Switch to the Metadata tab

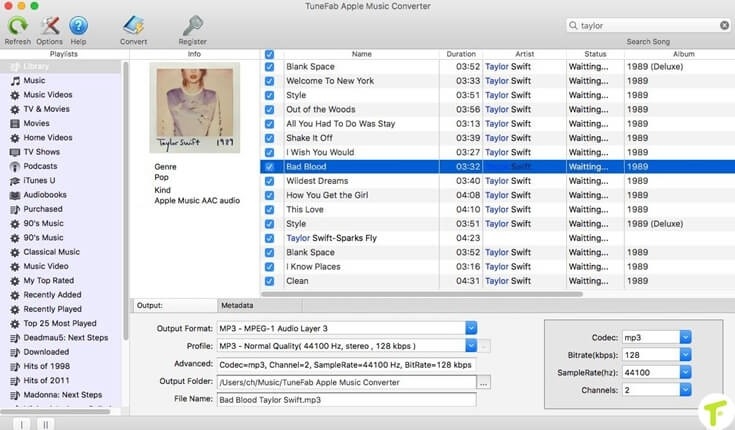pyautogui.click(x=236, y=305)
